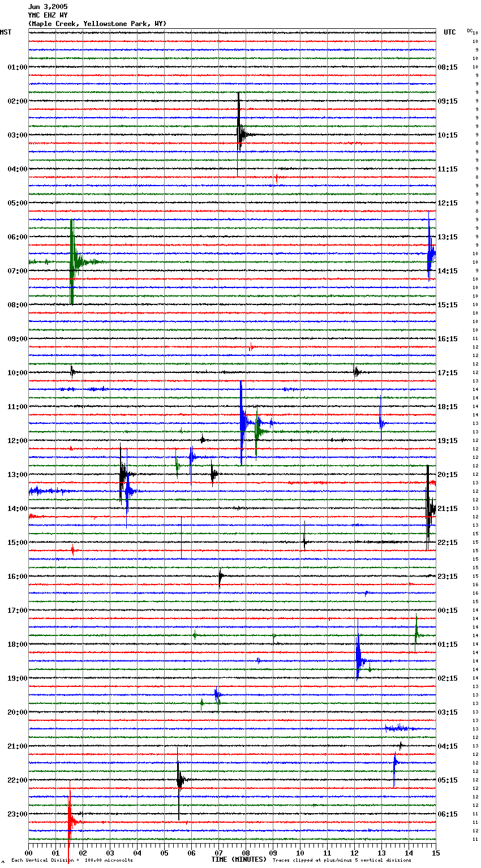Screen dimensions: 481x868
Task: Click the 00:15 UTC row label
Action: click(448, 611)
